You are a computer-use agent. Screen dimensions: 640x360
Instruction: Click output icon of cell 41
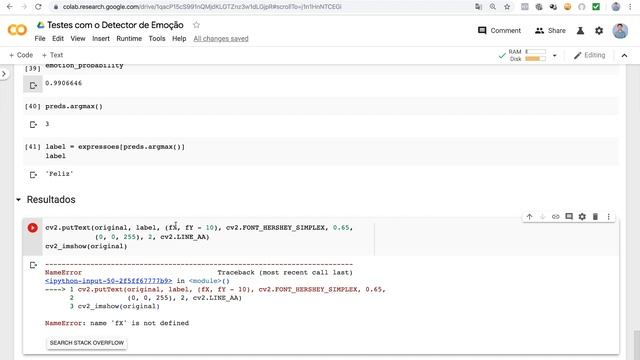pyautogui.click(x=33, y=175)
